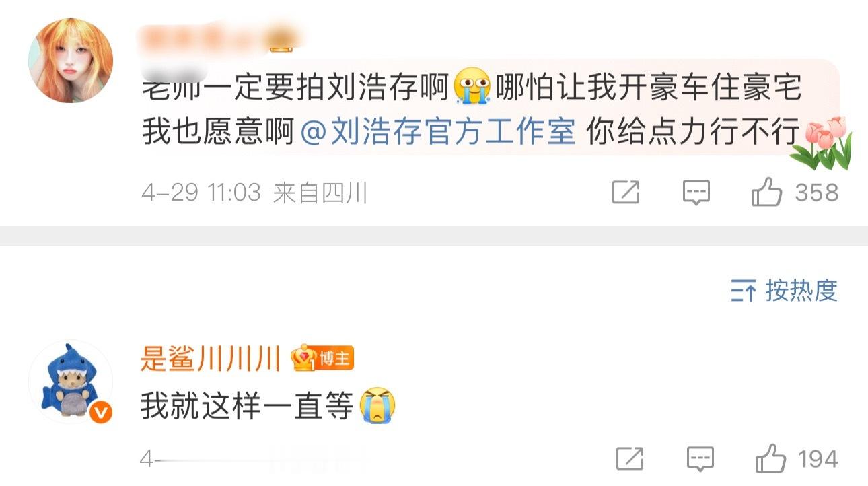Open the reply icon on the first comment
Viewport: 868px width, 486px height.
click(x=696, y=193)
